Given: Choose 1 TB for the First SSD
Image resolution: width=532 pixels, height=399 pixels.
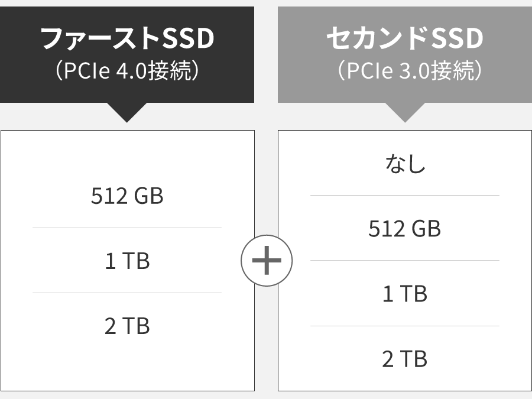Looking at the screenshot, I should click(x=127, y=261).
